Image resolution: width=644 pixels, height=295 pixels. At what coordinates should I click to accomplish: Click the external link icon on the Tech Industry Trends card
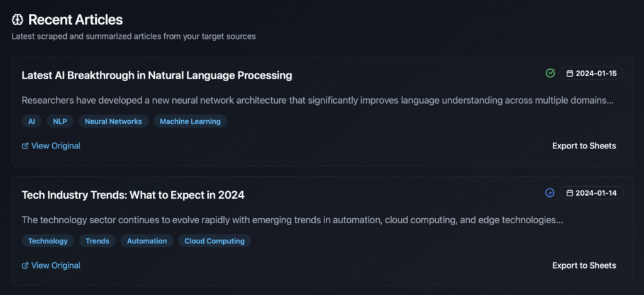pos(25,265)
